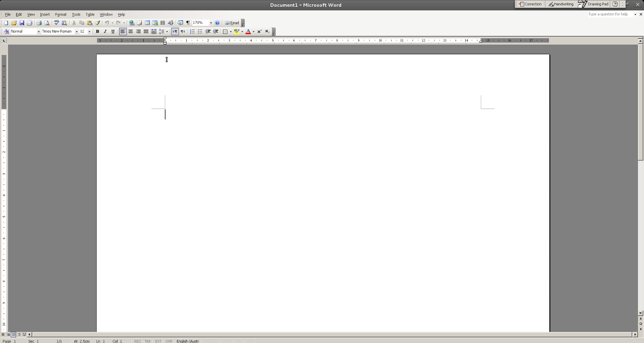This screenshot has height=343, width=644.
Task: Run Spelling and Grammar check
Action: [57, 23]
